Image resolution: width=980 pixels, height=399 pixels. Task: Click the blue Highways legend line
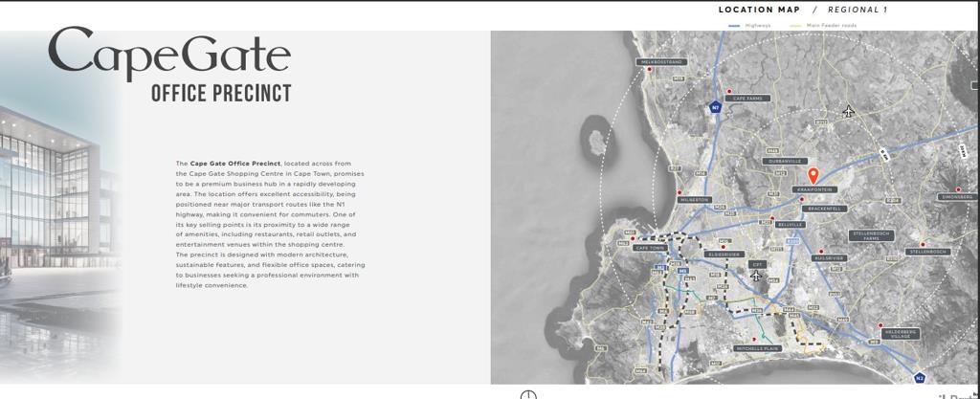click(734, 26)
